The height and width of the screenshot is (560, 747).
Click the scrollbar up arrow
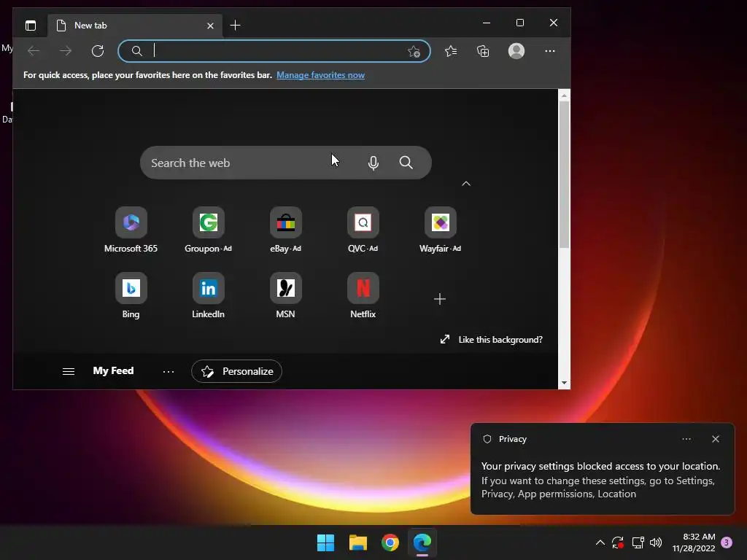click(x=564, y=96)
